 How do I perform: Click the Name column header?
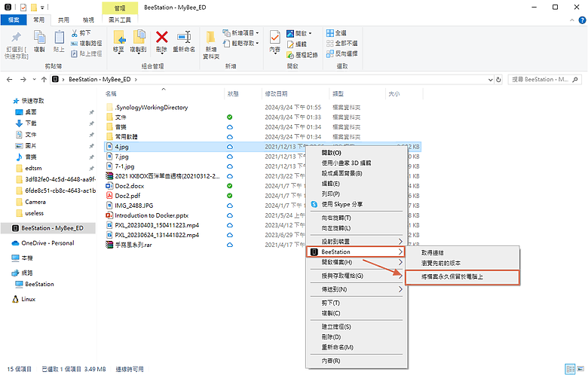(164, 93)
